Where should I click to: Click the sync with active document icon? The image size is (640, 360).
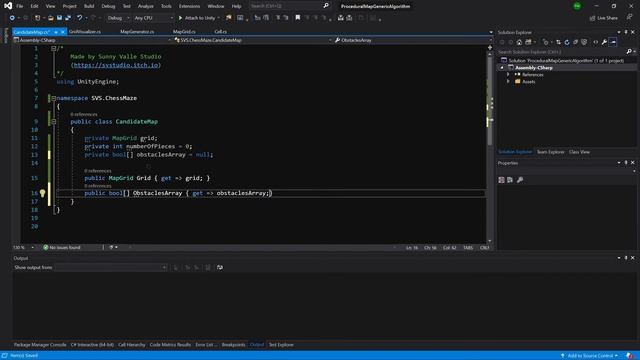pos(558,42)
